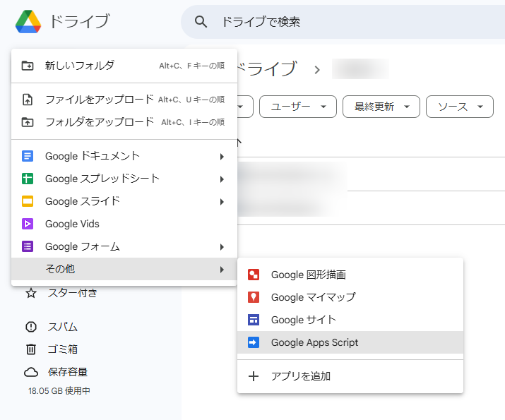Click the Google Drive logo icon
The width and height of the screenshot is (505, 420).
[x=28, y=22]
